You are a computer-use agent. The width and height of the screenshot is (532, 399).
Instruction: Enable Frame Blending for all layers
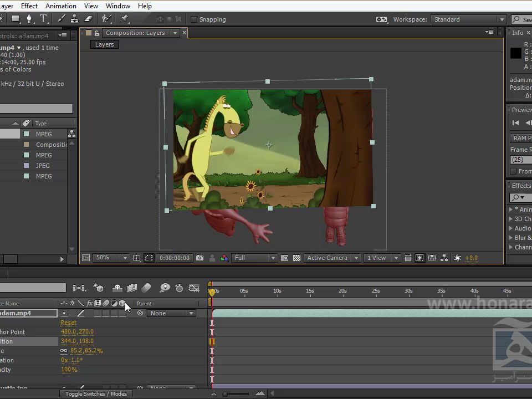pos(132,288)
